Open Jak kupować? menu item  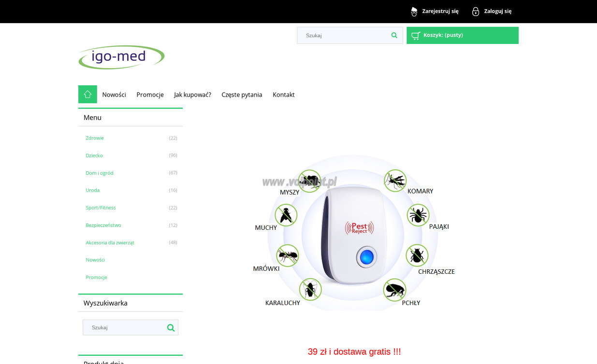tap(192, 95)
